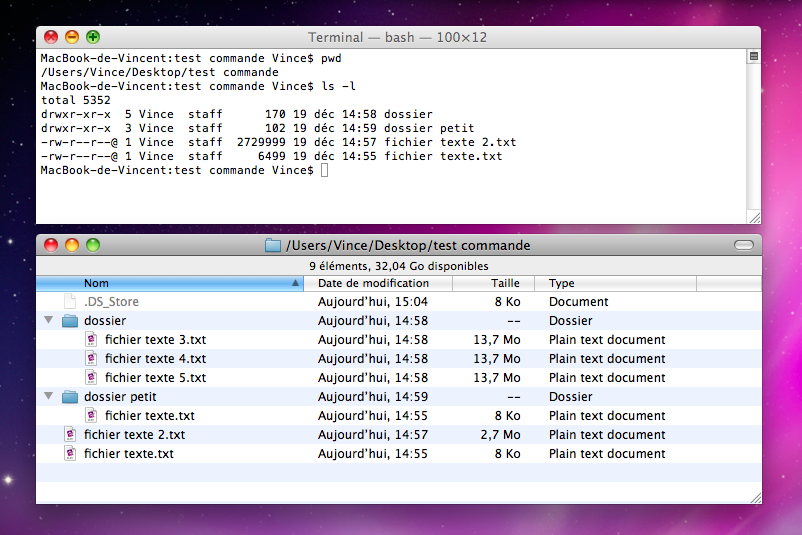Select fichier texte.txt inside dossier petit
This screenshot has height=535, width=802.
[149, 416]
